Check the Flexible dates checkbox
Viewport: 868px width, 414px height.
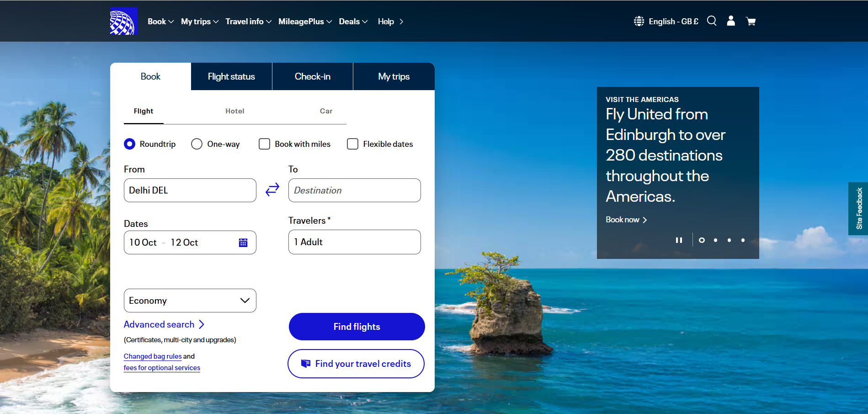[352, 144]
